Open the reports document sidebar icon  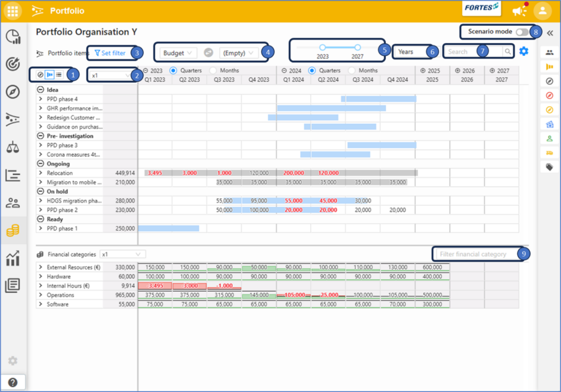tap(13, 285)
